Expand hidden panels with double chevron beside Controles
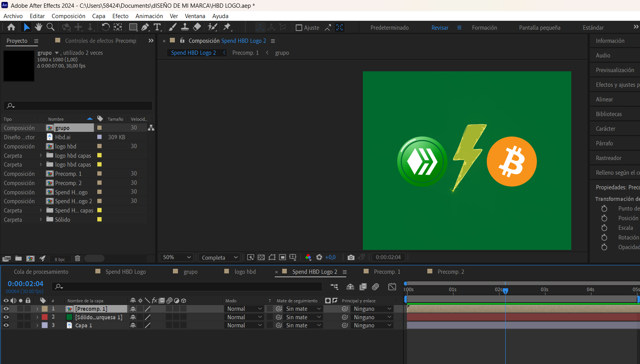This screenshot has width=640, height=364. (x=151, y=41)
